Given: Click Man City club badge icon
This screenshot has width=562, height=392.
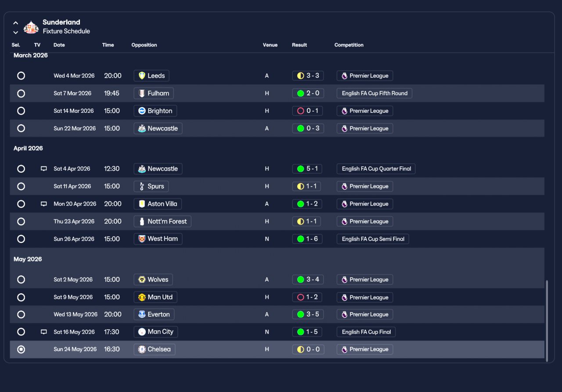Looking at the screenshot, I should (142, 332).
